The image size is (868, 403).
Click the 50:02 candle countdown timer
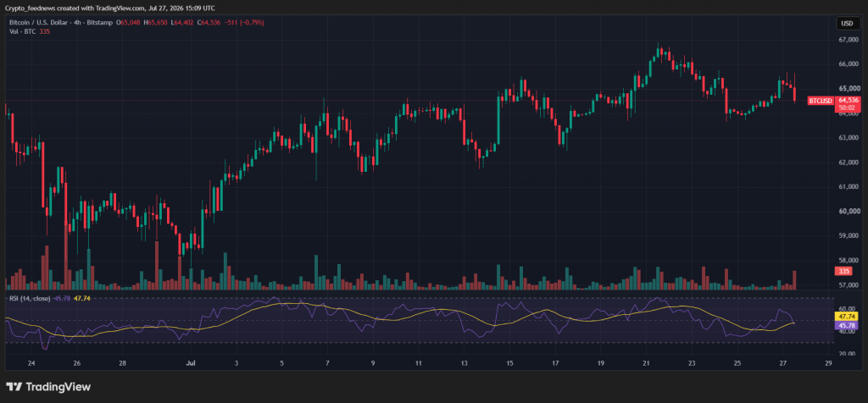pyautogui.click(x=848, y=108)
